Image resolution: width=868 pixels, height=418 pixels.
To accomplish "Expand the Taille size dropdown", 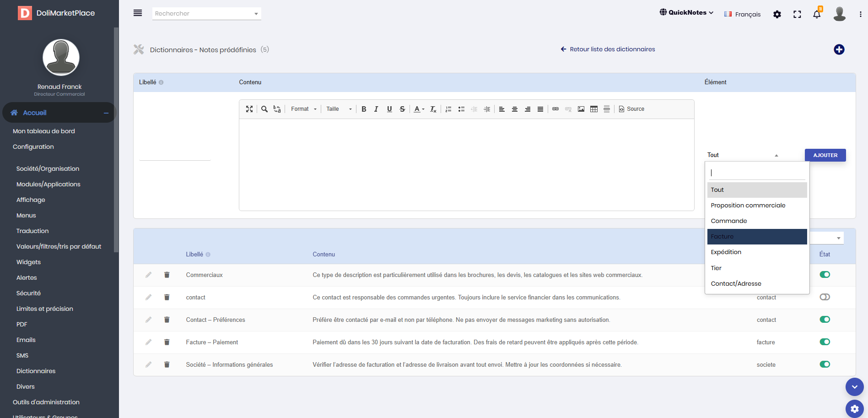I will (339, 109).
